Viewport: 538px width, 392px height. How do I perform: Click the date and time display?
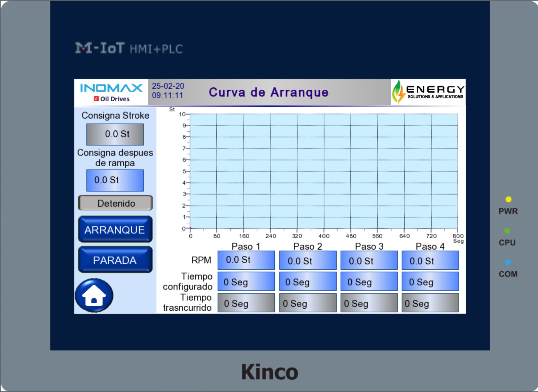pos(168,91)
